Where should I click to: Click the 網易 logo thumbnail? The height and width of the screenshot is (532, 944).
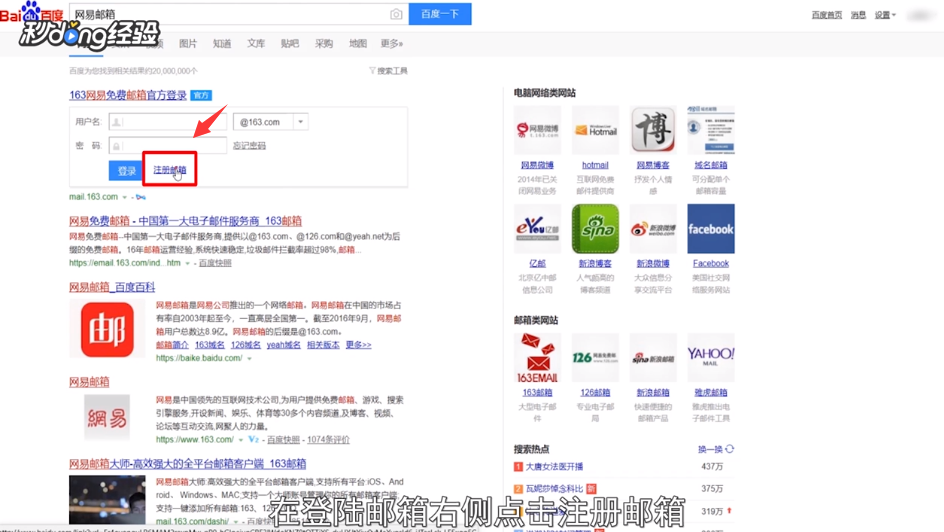107,418
